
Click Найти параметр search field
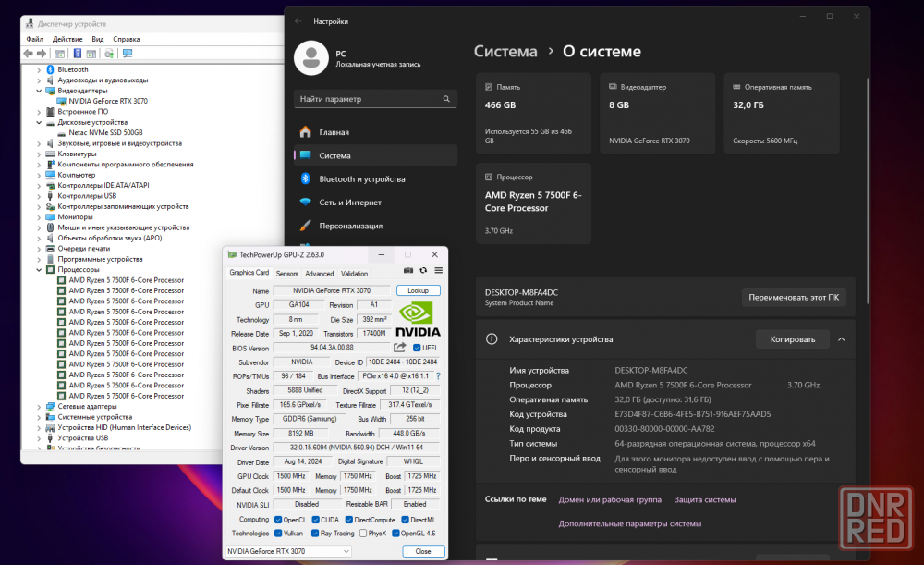pos(375,99)
